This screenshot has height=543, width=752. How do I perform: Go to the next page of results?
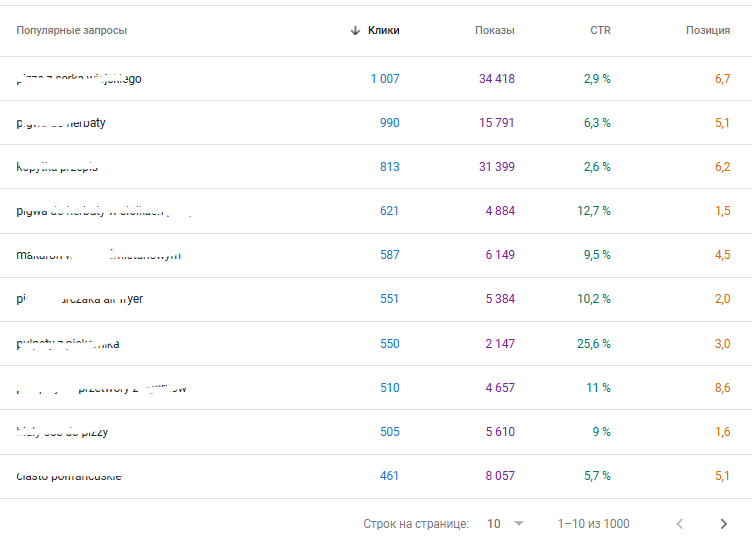tap(724, 523)
